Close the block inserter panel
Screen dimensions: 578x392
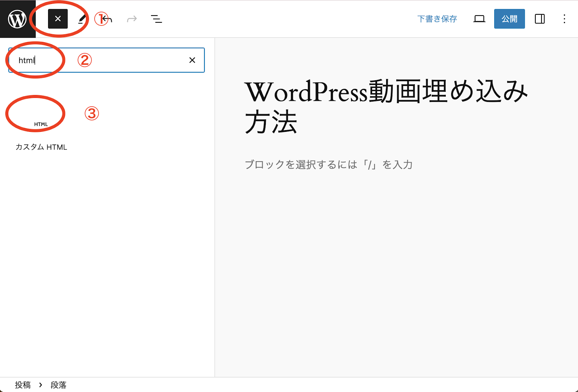tap(57, 19)
